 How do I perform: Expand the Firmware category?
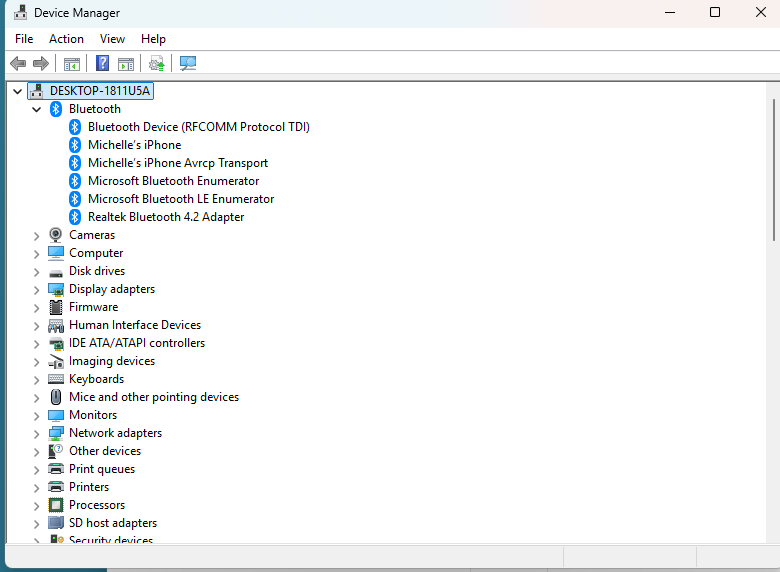click(x=36, y=308)
